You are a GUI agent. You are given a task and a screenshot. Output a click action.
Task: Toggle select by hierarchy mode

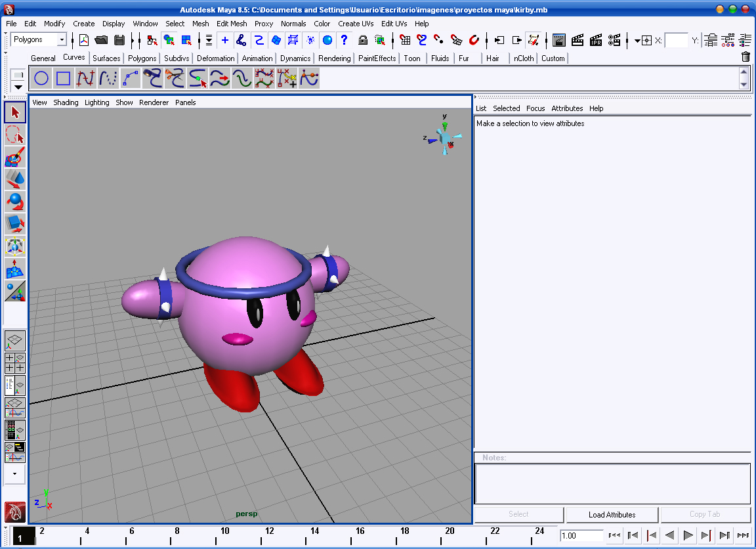pos(152,40)
